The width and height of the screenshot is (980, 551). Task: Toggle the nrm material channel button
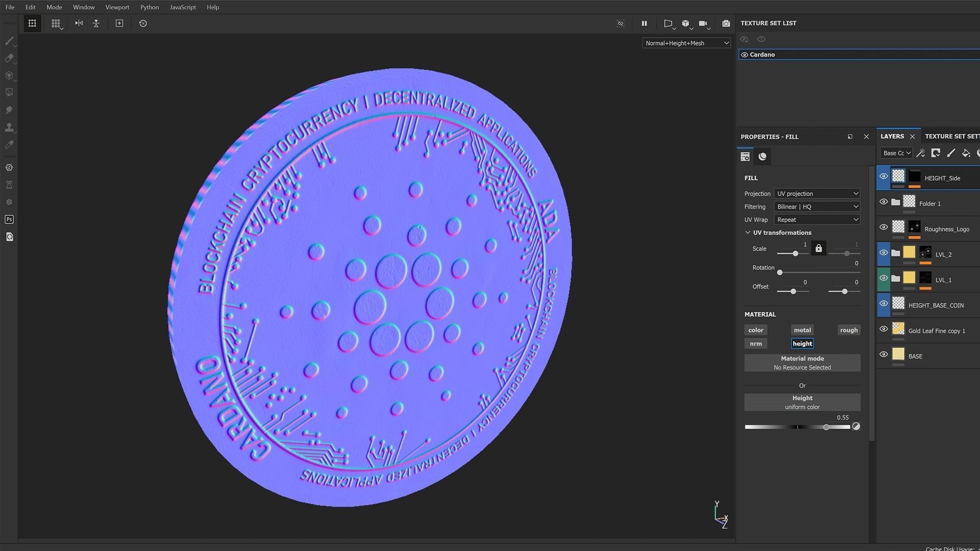click(x=756, y=344)
